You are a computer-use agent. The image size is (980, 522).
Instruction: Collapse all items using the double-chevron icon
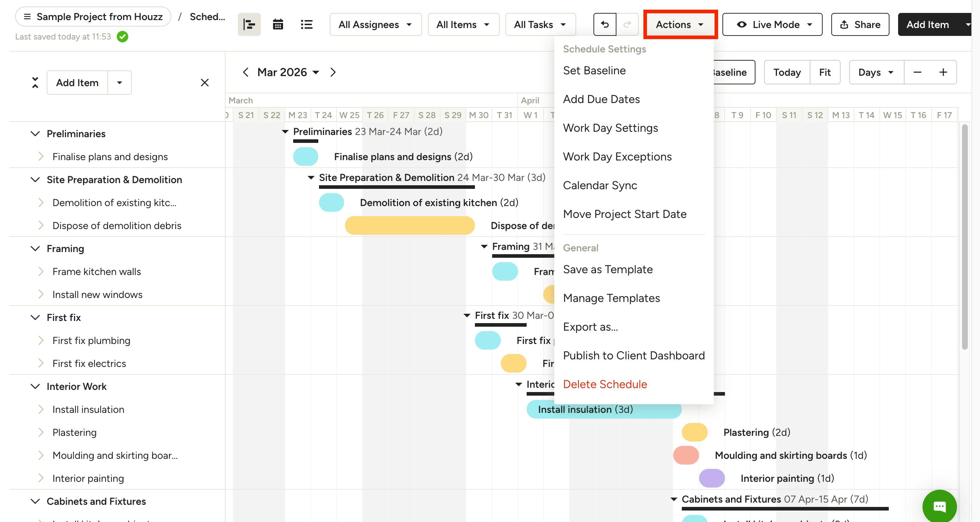(x=35, y=83)
